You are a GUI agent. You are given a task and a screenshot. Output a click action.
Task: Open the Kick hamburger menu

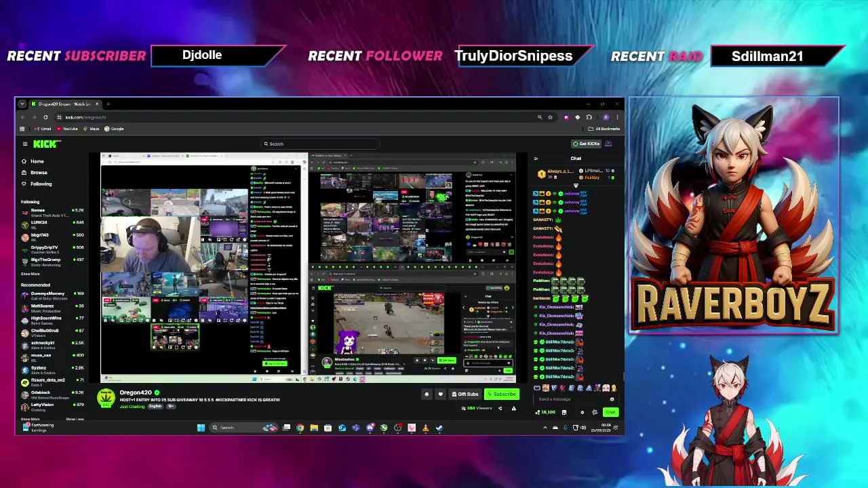[25, 144]
